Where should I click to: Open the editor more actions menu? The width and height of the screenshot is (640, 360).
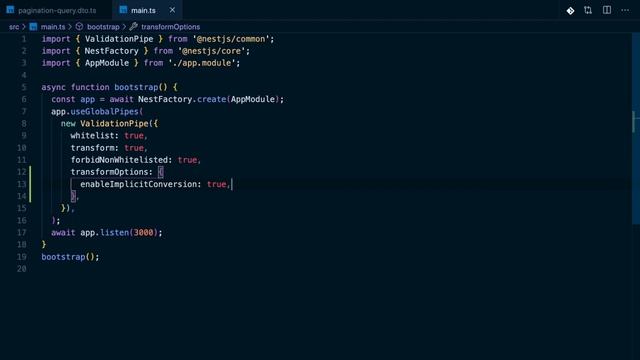coord(625,10)
